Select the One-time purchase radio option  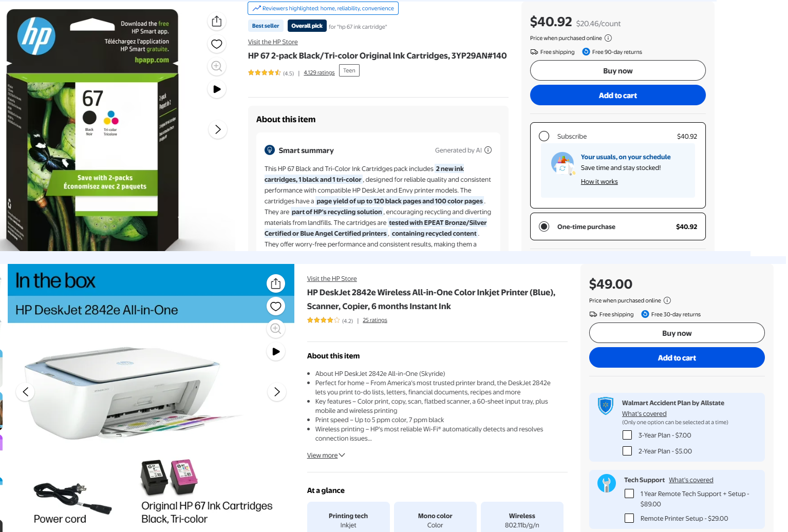[x=544, y=226]
